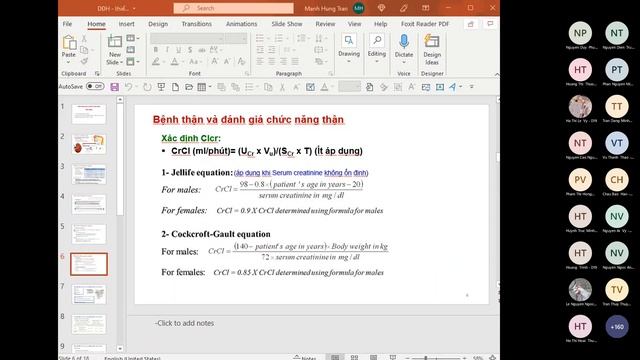
Task: Click the Cut scissors icon in Clipboard group
Action: (84, 38)
